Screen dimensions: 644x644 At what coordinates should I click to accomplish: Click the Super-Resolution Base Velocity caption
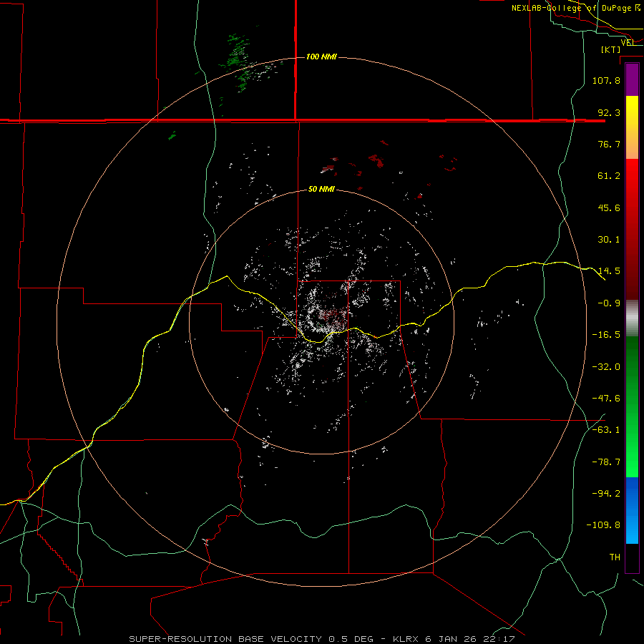[x=321, y=639]
